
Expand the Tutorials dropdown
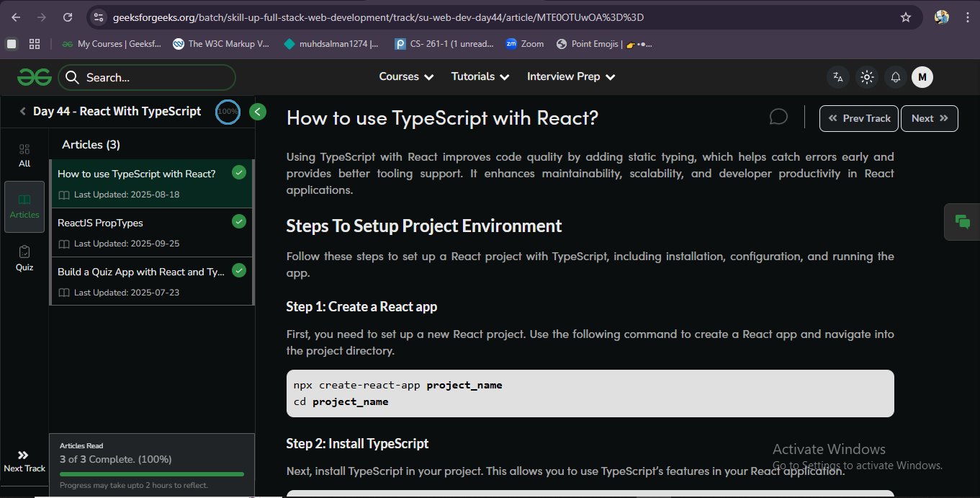[x=480, y=76]
